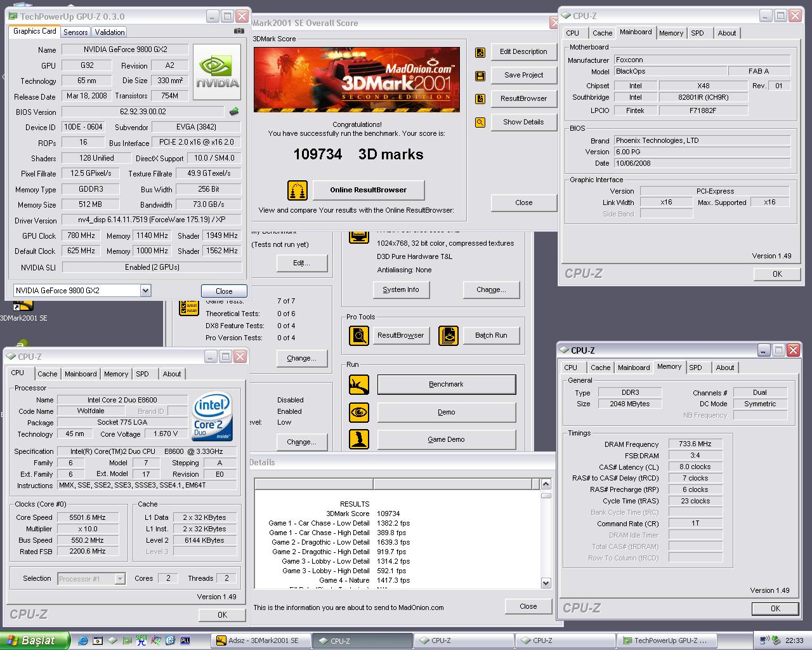Image resolution: width=812 pixels, height=650 pixels.
Task: Open About tab in Memory-timings CPU-Z window
Action: (x=725, y=368)
